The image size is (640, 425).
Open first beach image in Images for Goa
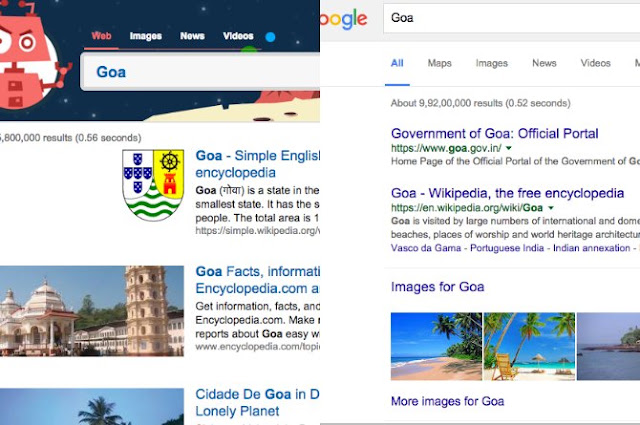436,347
